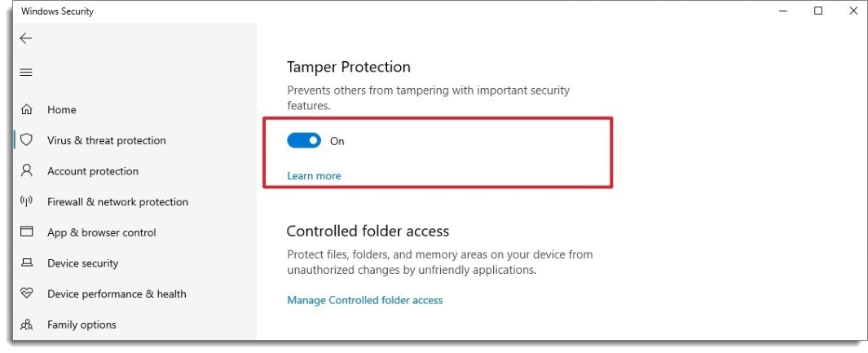
Task: Go to Home in sidebar
Action: 61,109
